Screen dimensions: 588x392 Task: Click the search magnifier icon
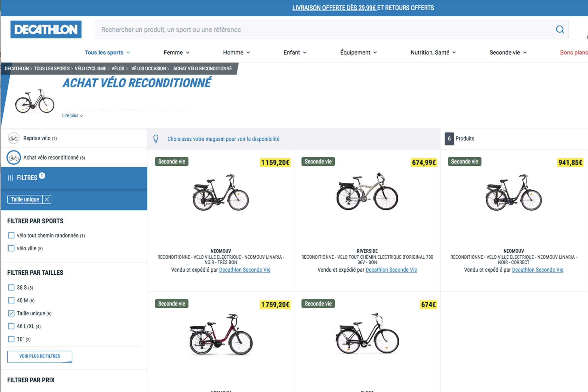click(x=560, y=30)
